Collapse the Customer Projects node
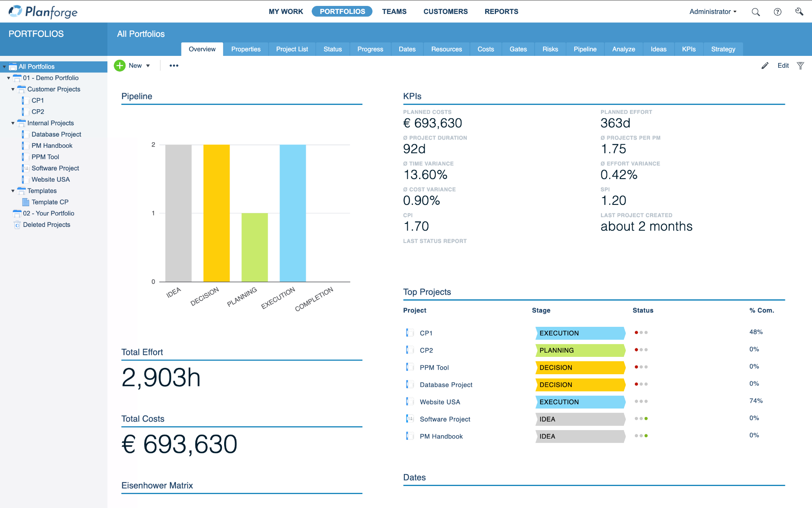The width and height of the screenshot is (812, 508). [x=13, y=89]
